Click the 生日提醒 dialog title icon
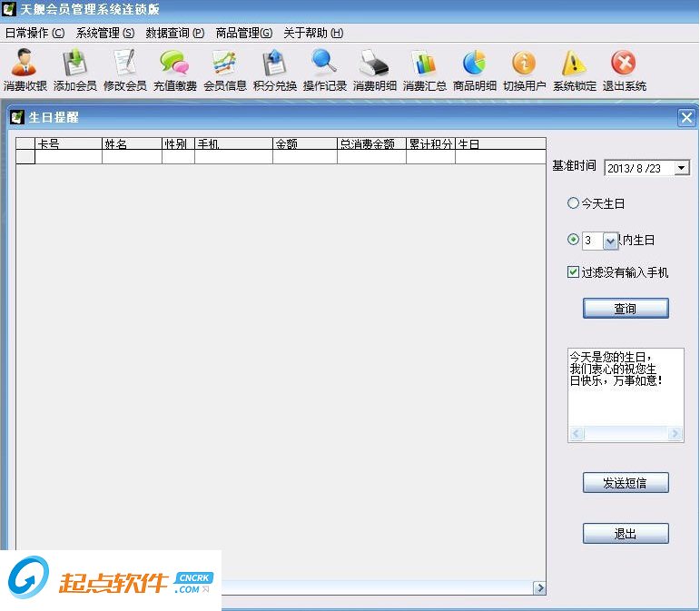Screen dimensions: 700x611 pos(17,117)
